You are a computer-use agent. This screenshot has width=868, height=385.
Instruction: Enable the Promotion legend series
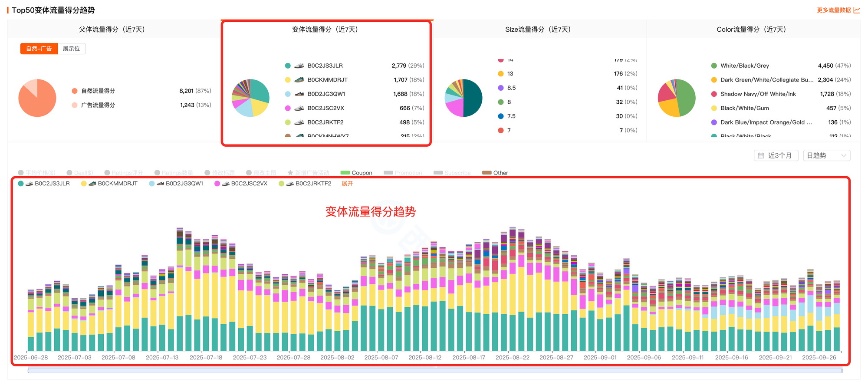(403, 173)
